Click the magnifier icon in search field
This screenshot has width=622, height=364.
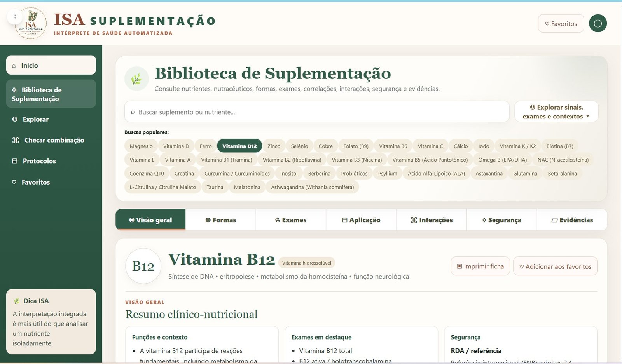[x=133, y=112]
